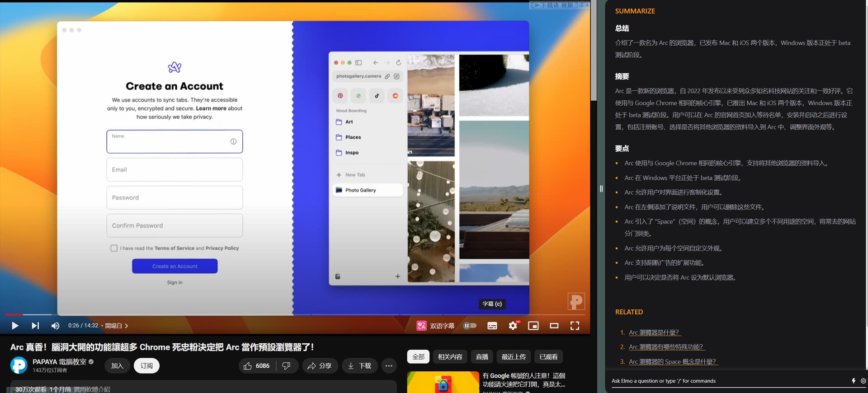Click the 字幕 (c) captions tooltip
This screenshot has height=393, width=868.
click(x=492, y=304)
